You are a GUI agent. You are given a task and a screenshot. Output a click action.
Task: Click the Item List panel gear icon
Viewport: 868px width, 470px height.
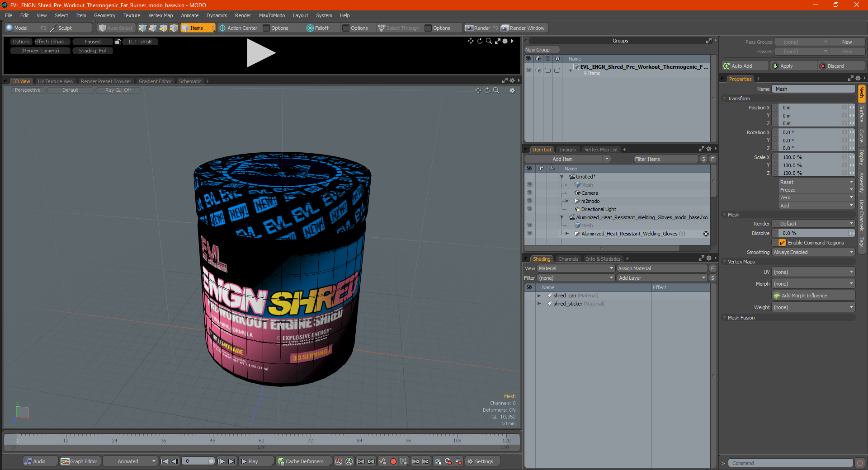coord(709,149)
